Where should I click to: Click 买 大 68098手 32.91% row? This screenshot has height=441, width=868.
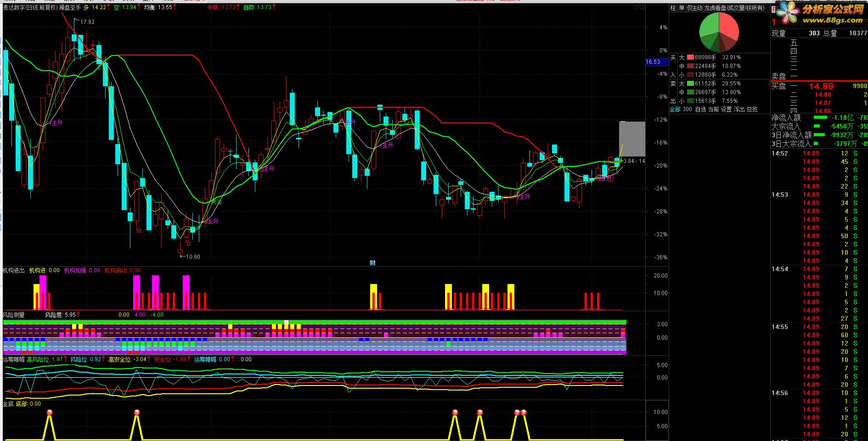[x=710, y=57]
